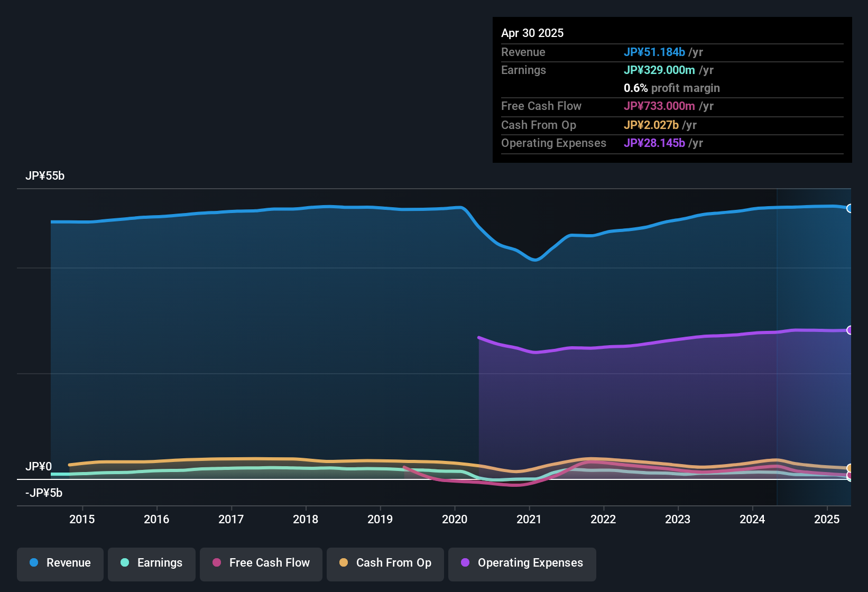The height and width of the screenshot is (592, 868).
Task: Click the Cash From Op endpoint marker
Action: point(850,468)
